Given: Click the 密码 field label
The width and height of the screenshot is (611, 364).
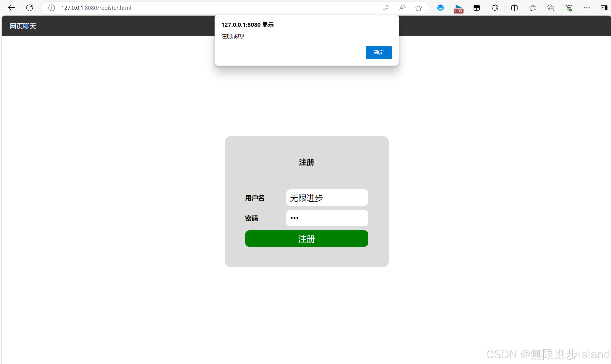Looking at the screenshot, I should [251, 218].
